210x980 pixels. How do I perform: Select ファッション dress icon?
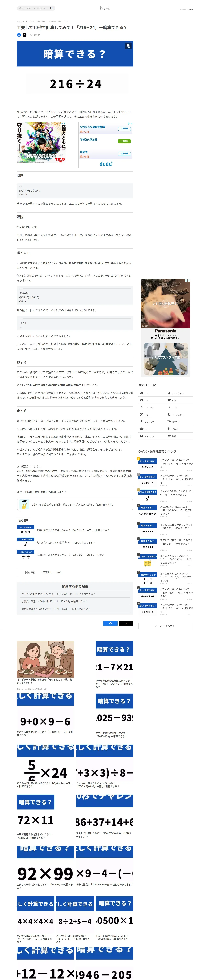[169, 393]
